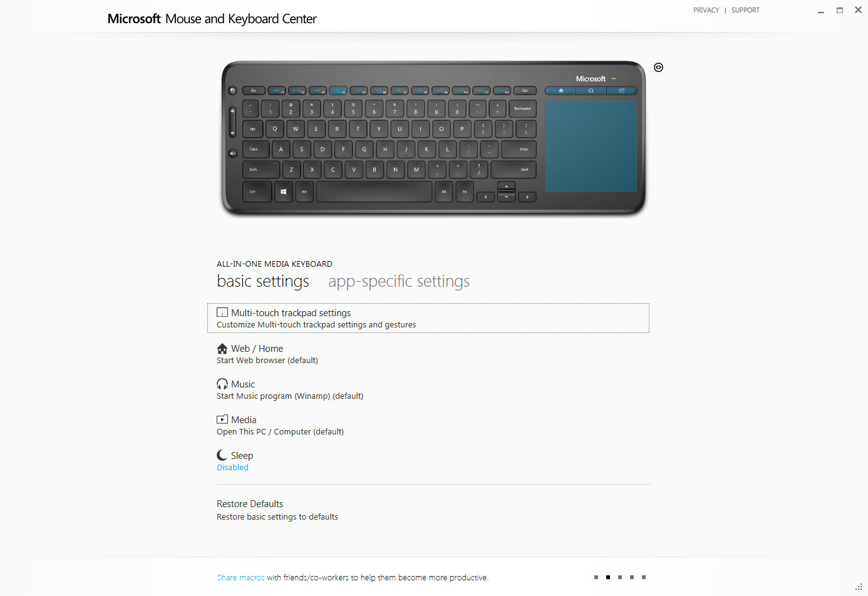Screen dimensions: 868x596
Task: Follow the Share macros link
Action: [x=241, y=577]
